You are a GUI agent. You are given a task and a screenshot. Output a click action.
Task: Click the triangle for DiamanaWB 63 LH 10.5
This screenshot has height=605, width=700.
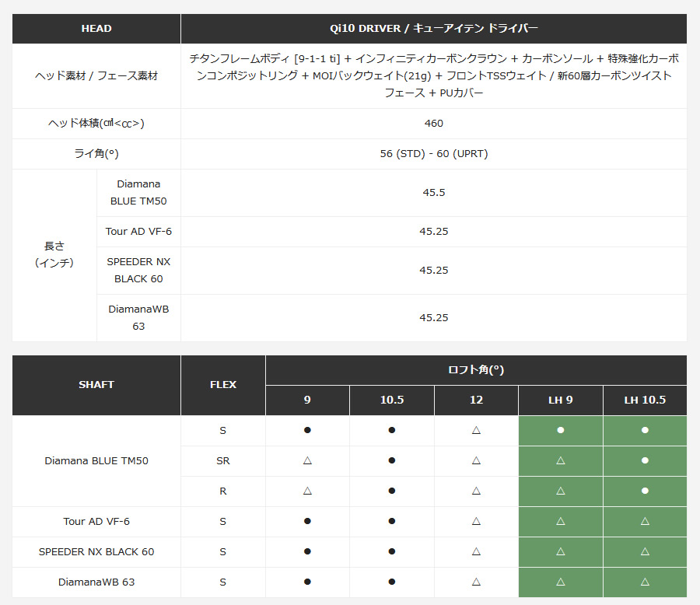click(645, 582)
